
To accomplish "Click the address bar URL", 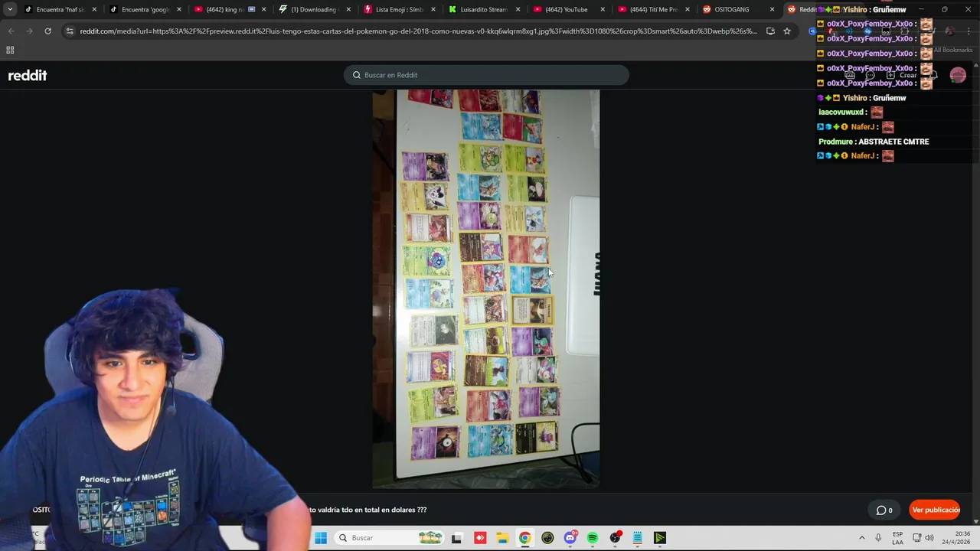I will 417,31.
